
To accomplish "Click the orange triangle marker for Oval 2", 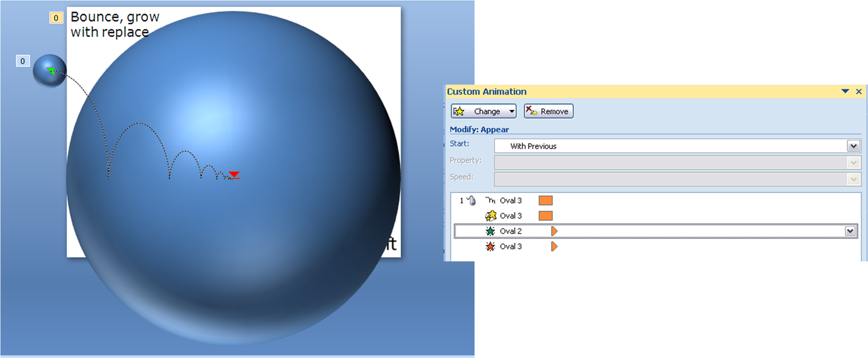I will pos(554,231).
